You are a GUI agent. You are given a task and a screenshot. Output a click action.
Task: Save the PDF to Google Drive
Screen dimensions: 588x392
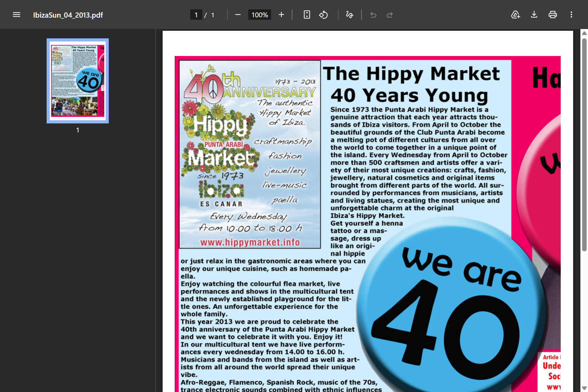click(x=515, y=15)
